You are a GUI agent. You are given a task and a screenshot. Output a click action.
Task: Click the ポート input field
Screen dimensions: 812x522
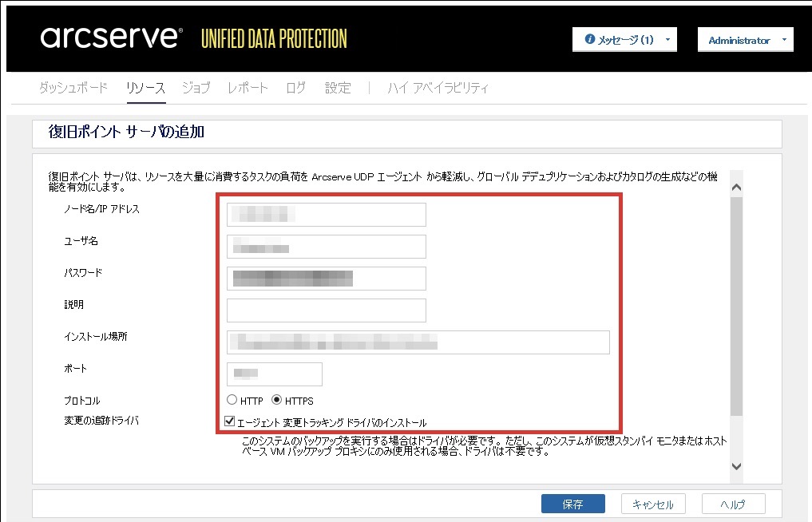click(x=275, y=374)
